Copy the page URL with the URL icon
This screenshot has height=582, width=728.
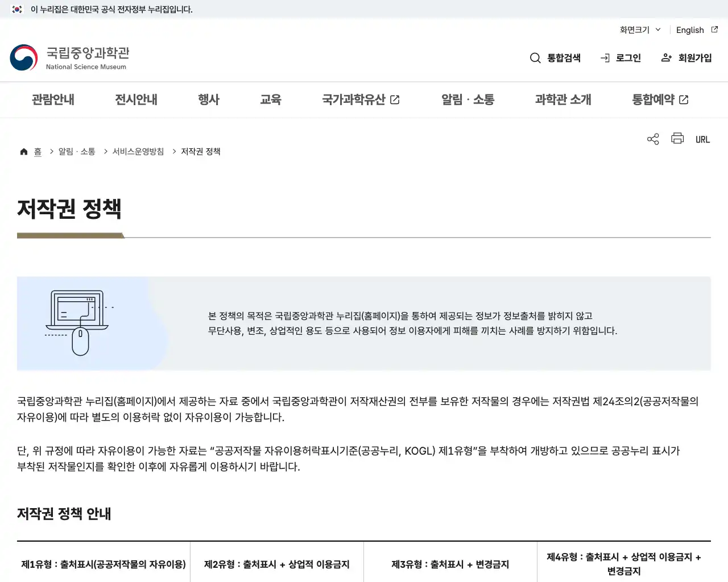pos(702,139)
